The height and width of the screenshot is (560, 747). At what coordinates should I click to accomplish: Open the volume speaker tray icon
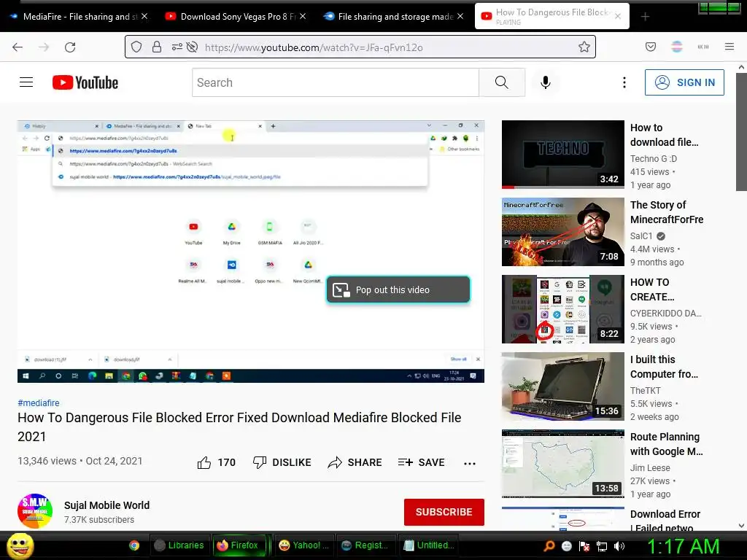click(x=619, y=546)
